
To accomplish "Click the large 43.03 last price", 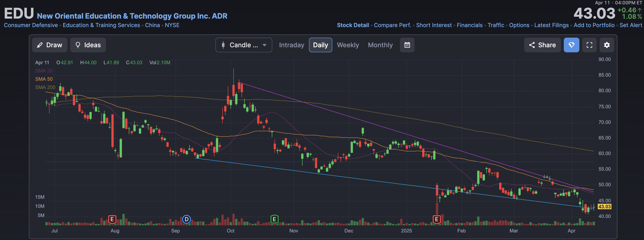I will [594, 14].
